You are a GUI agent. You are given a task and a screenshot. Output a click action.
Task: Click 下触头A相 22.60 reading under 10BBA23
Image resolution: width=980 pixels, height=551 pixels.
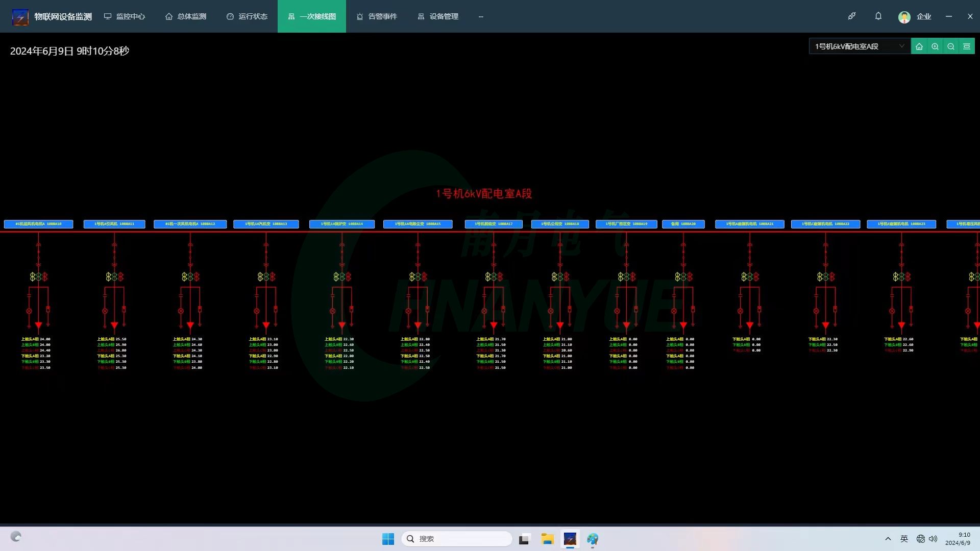[x=899, y=339]
